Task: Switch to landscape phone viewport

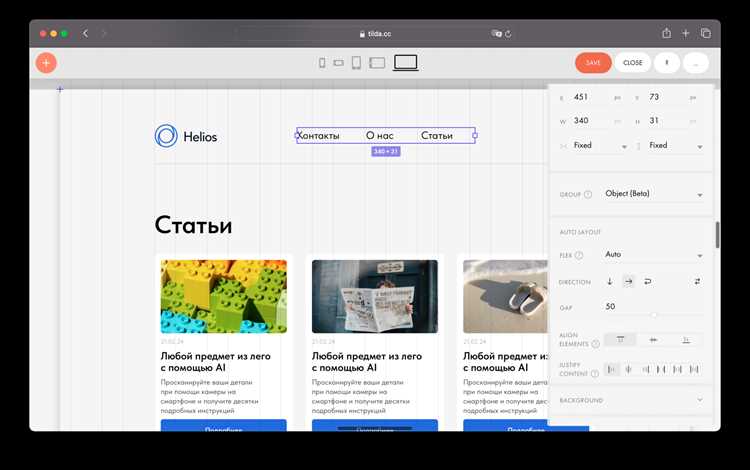Action: pyautogui.click(x=339, y=63)
